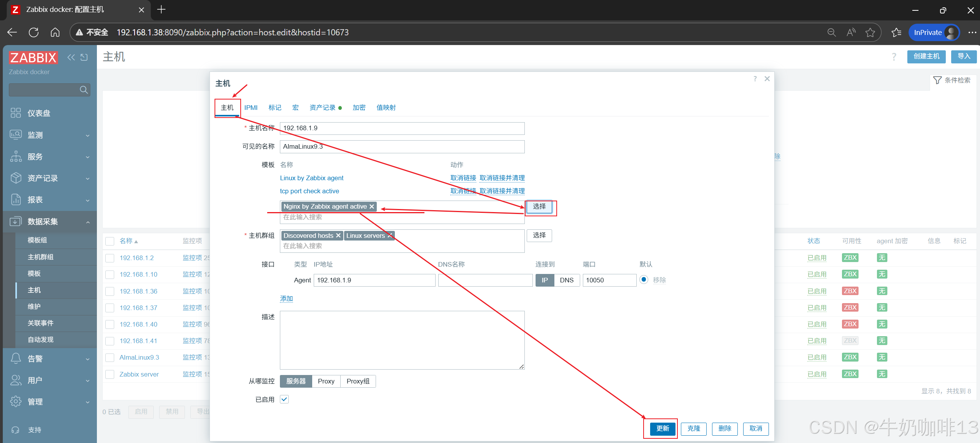Click the sidebar search magnifier icon
The width and height of the screenshot is (980, 443).
point(84,90)
